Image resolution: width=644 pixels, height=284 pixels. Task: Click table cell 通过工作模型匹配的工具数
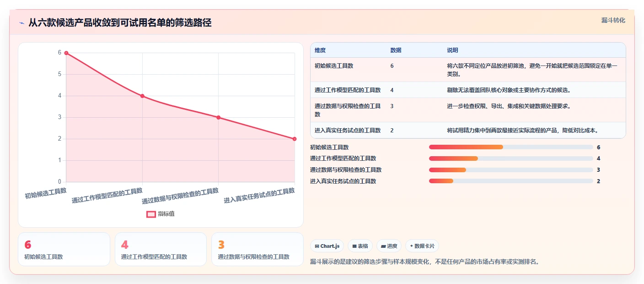tap(348, 90)
